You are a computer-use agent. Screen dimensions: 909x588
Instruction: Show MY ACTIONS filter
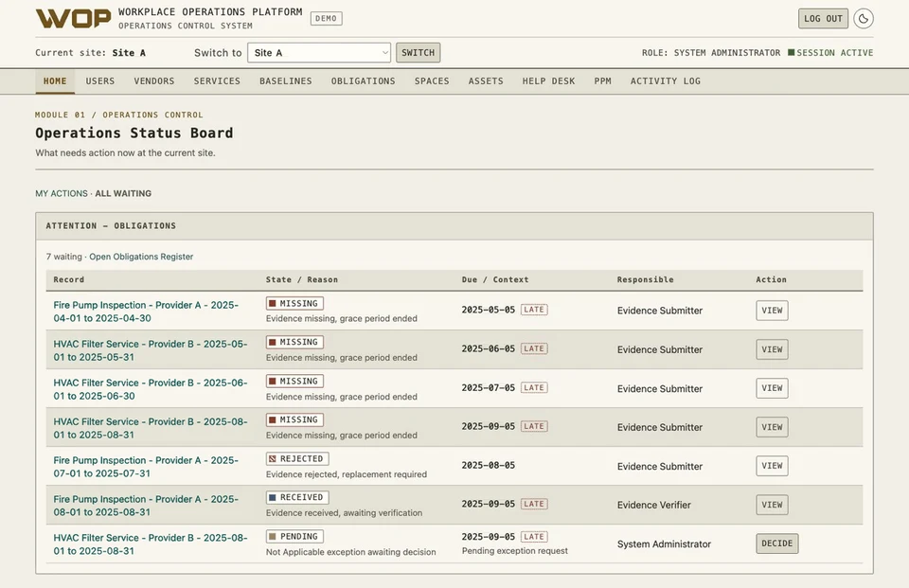tap(62, 194)
